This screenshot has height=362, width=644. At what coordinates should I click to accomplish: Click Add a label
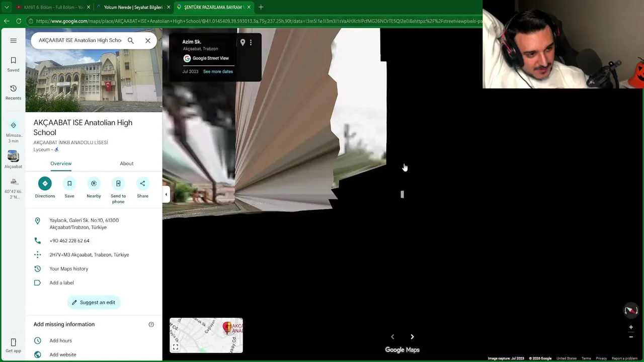94,283
